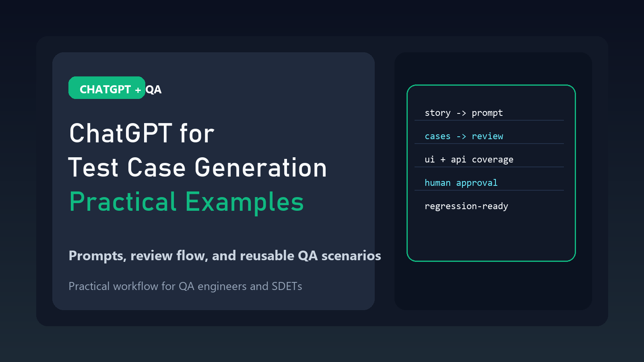Image resolution: width=644 pixels, height=362 pixels.
Task: Select the 'Test Case Generation' title line
Action: [198, 168]
